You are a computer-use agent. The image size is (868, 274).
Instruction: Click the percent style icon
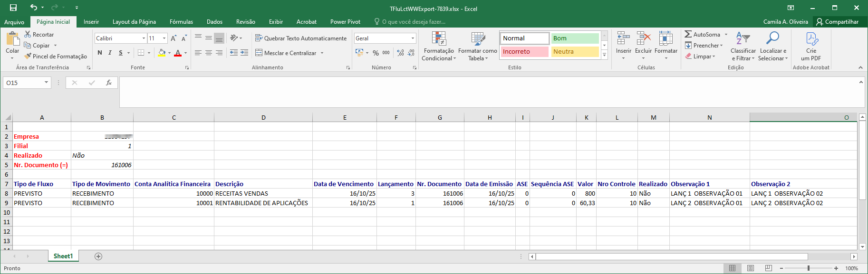click(376, 53)
